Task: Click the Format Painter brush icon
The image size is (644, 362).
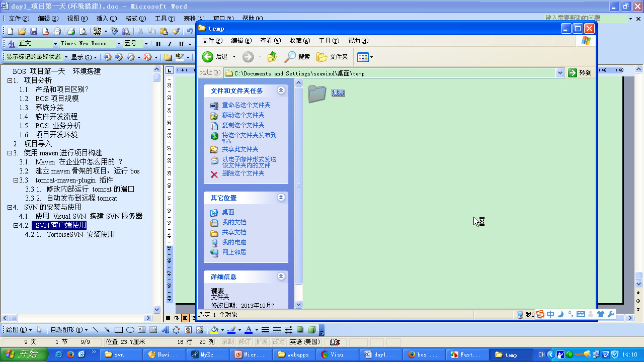Action: (x=176, y=31)
